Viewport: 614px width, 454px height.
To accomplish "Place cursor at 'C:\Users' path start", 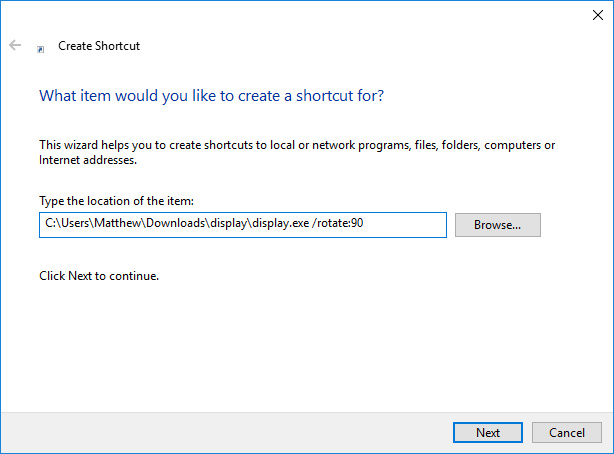I will point(65,225).
